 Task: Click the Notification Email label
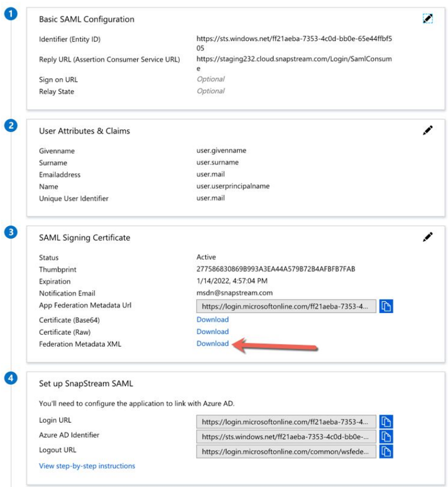click(67, 293)
